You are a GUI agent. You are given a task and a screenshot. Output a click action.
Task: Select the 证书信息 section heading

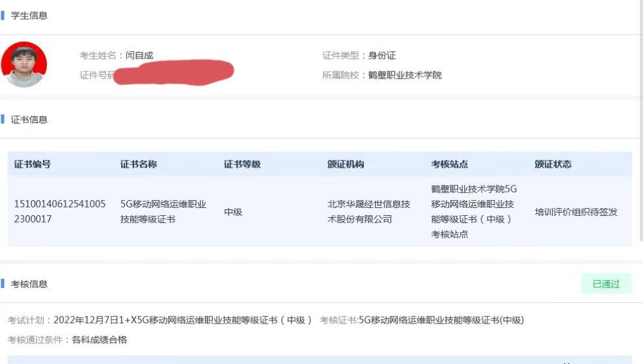29,120
